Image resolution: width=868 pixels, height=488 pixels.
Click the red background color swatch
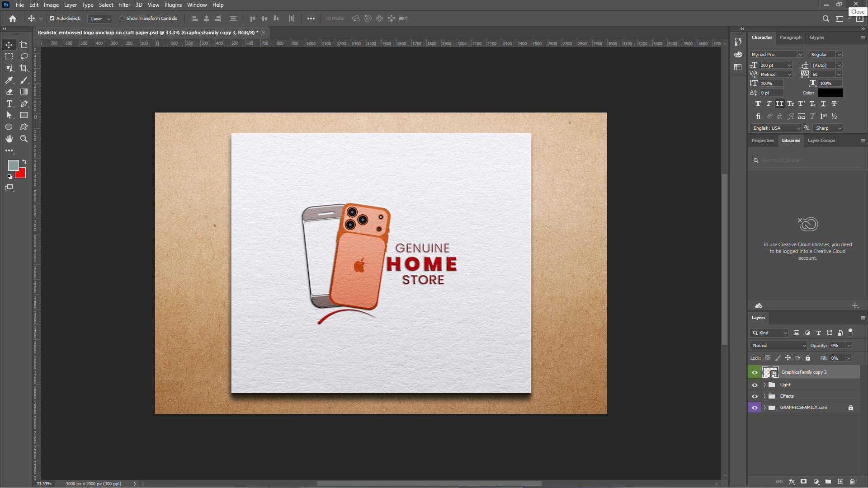tap(22, 174)
